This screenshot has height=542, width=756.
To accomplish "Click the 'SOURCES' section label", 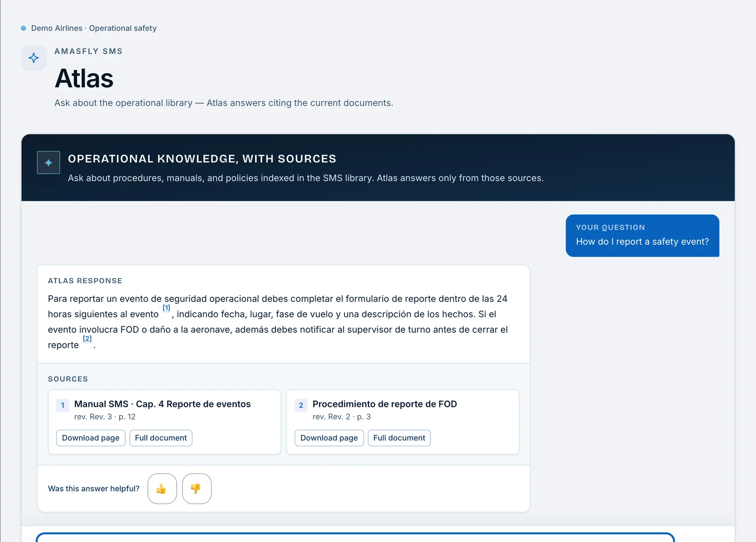I will click(68, 379).
